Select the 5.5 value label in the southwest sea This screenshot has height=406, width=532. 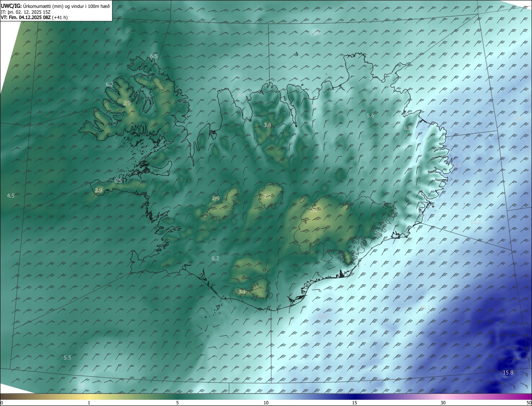click(67, 357)
